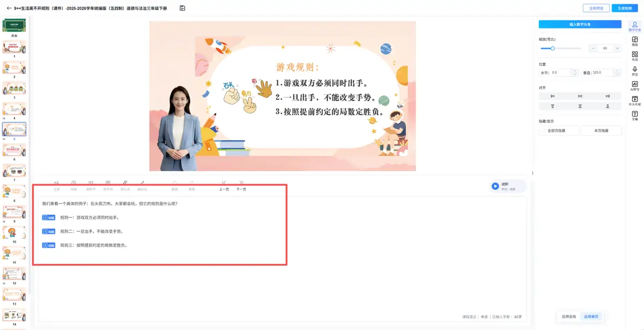Decrease scale with the minus button
Viewport: 644px width, 330px height.
(x=593, y=48)
